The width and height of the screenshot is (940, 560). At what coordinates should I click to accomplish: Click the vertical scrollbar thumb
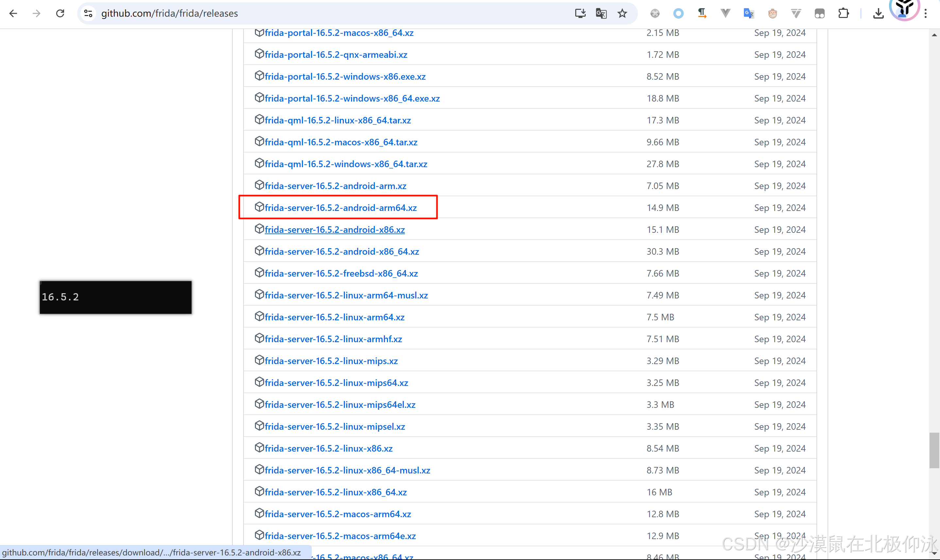[x=934, y=450]
